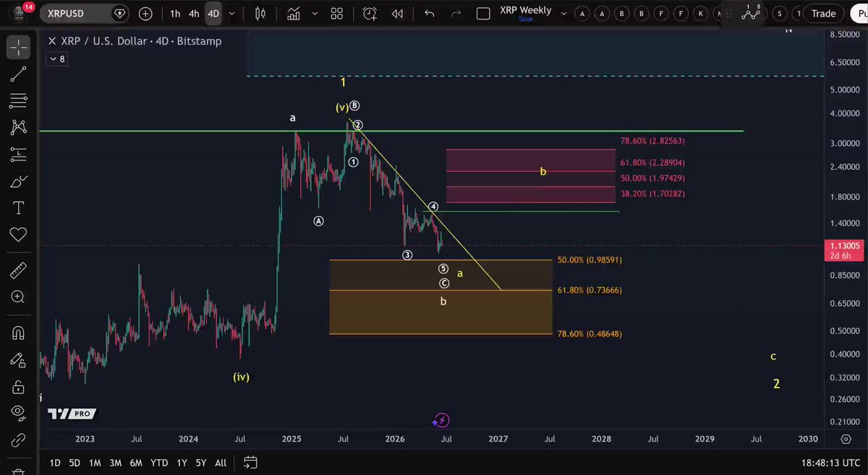Open time axis settings gear

846,439
